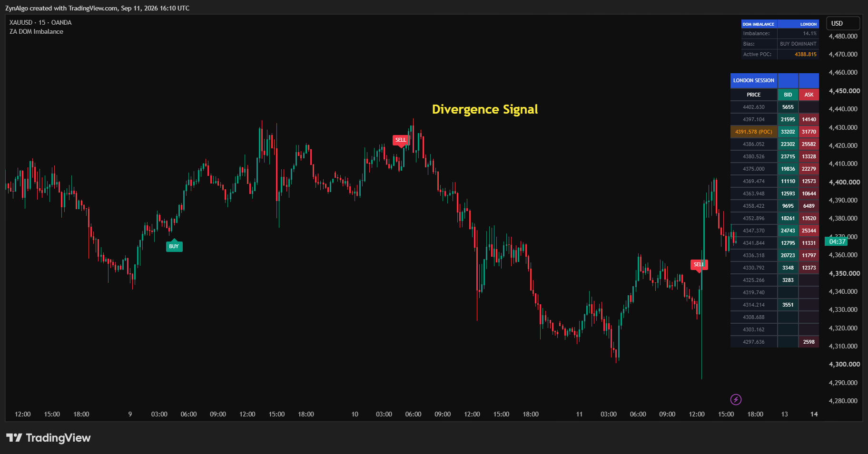Click the Active POC value 4388.815
This screenshot has width=868, height=454.
pos(805,54)
